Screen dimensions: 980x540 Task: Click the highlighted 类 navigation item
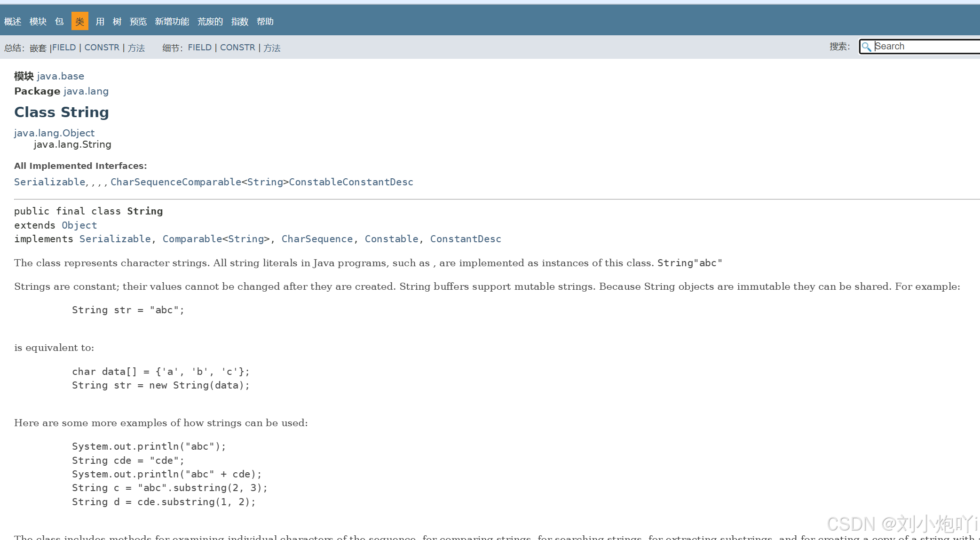click(79, 21)
